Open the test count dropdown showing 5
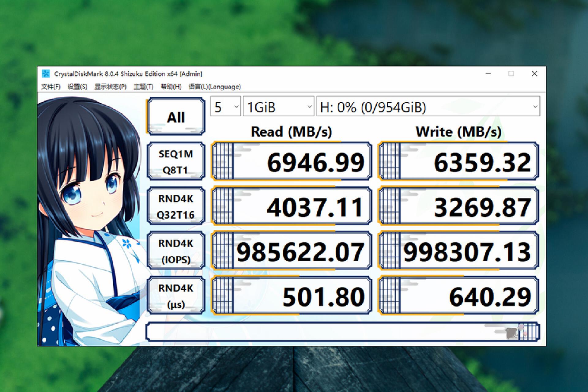The height and width of the screenshot is (392, 588). (225, 106)
